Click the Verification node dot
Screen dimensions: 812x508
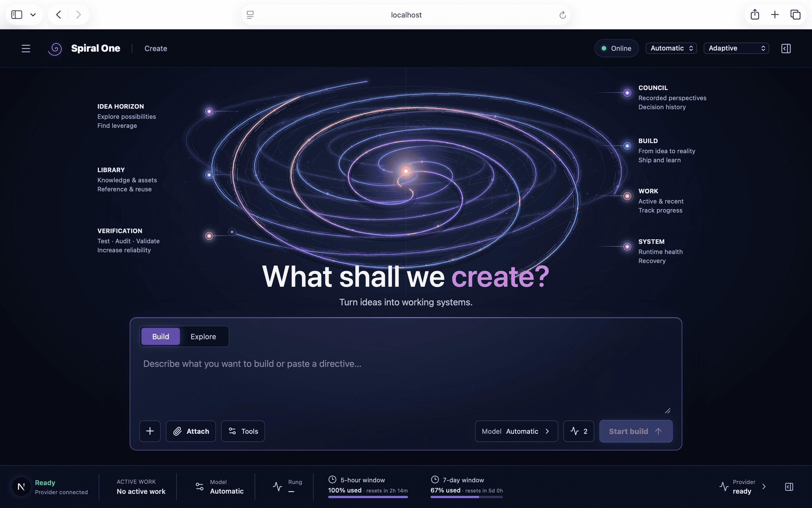click(209, 236)
